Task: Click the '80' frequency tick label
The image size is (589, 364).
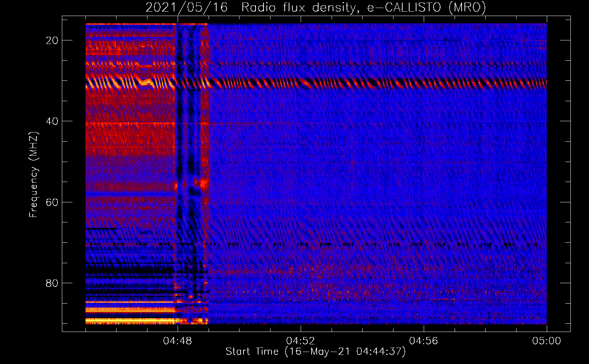Action: tap(52, 283)
